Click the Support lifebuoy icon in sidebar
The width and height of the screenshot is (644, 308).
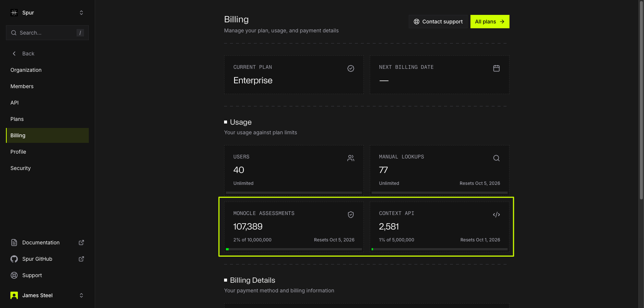pyautogui.click(x=14, y=275)
